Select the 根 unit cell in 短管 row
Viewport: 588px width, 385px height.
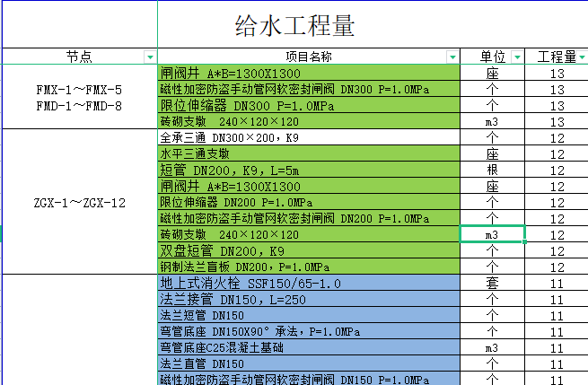click(492, 170)
